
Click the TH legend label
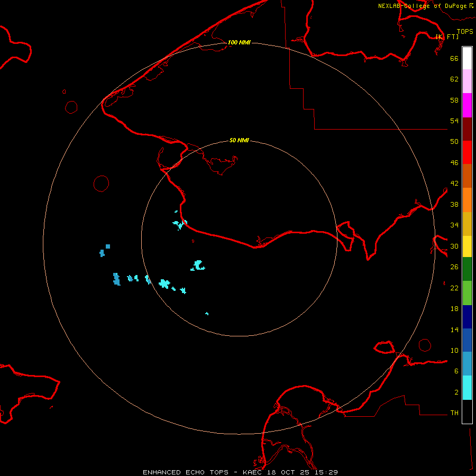point(454,413)
